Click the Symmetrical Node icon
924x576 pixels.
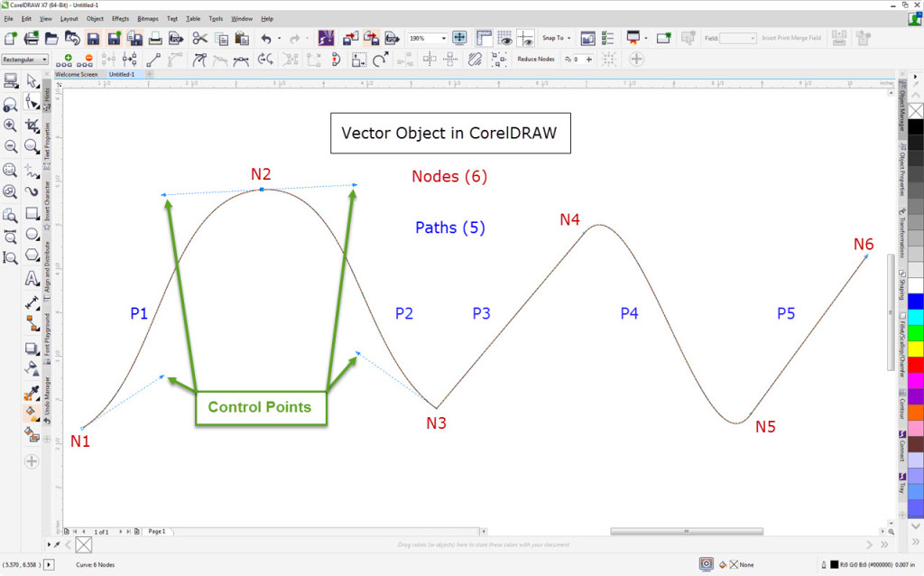[241, 60]
